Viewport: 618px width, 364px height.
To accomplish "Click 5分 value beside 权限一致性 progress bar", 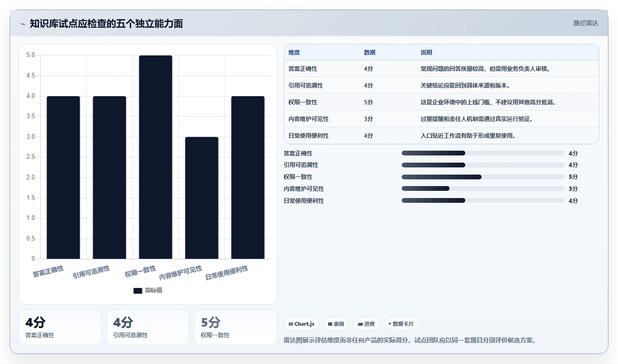I will (573, 177).
